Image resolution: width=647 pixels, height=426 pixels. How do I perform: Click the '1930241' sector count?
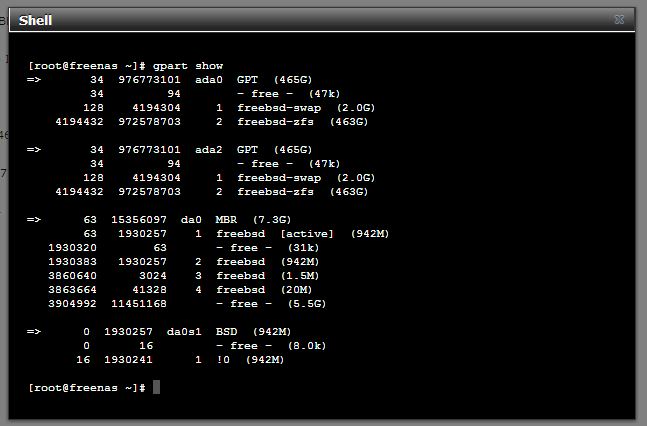pos(128,360)
